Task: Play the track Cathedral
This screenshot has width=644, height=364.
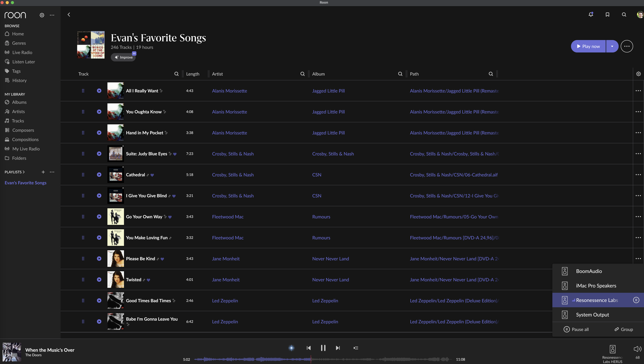Action: coord(99,175)
